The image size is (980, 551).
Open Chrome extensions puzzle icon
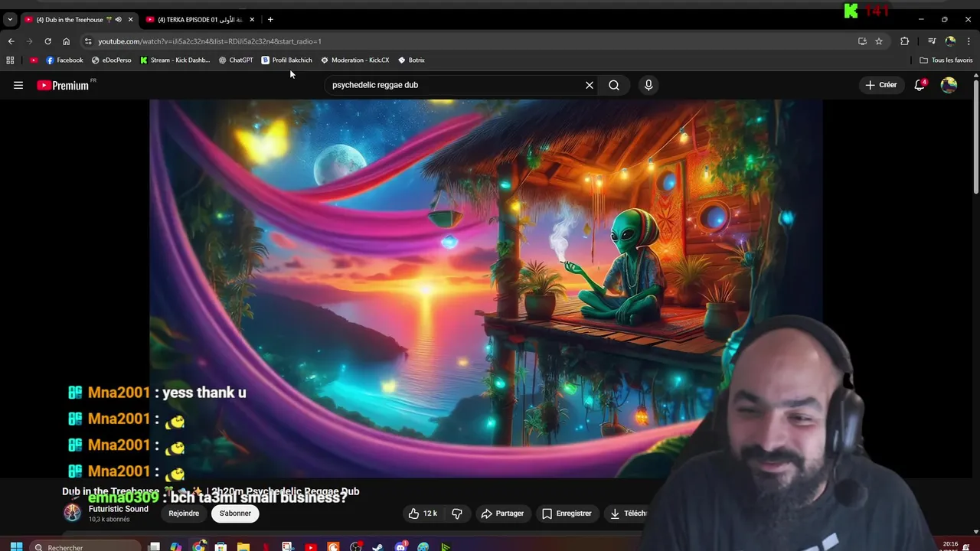(x=904, y=41)
